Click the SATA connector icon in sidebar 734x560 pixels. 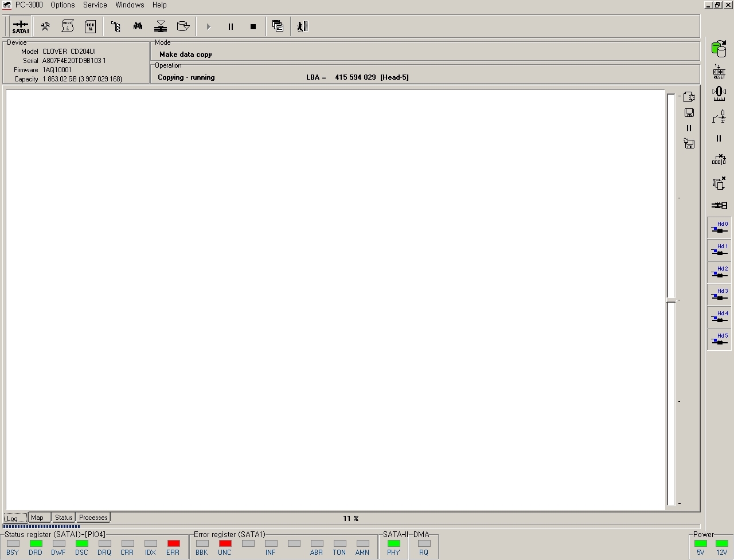click(x=719, y=205)
